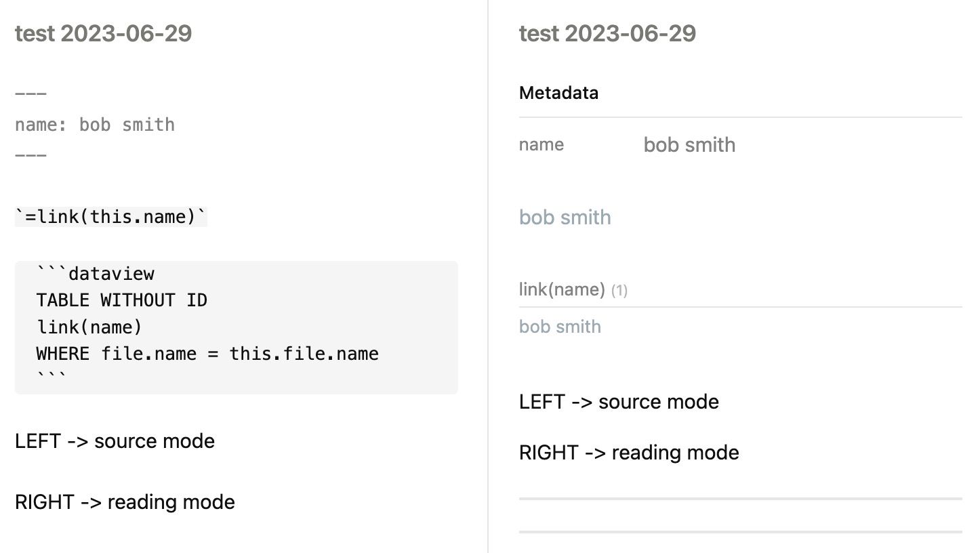Click the opening "---" frontmatter delimiter
980x553 pixels.
(30, 94)
